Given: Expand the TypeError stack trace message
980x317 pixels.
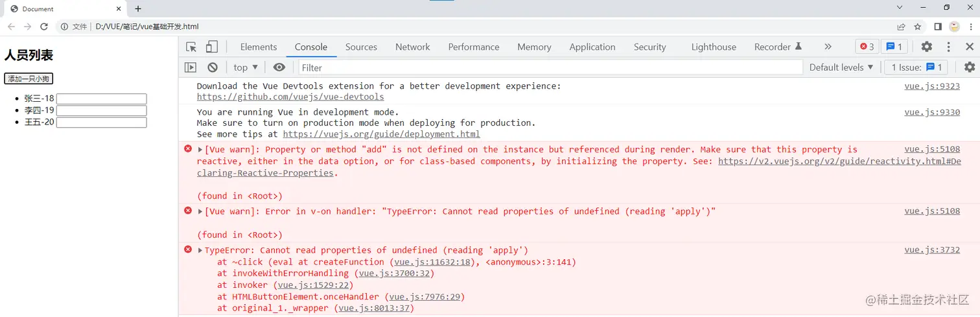Looking at the screenshot, I should pyautogui.click(x=200, y=250).
